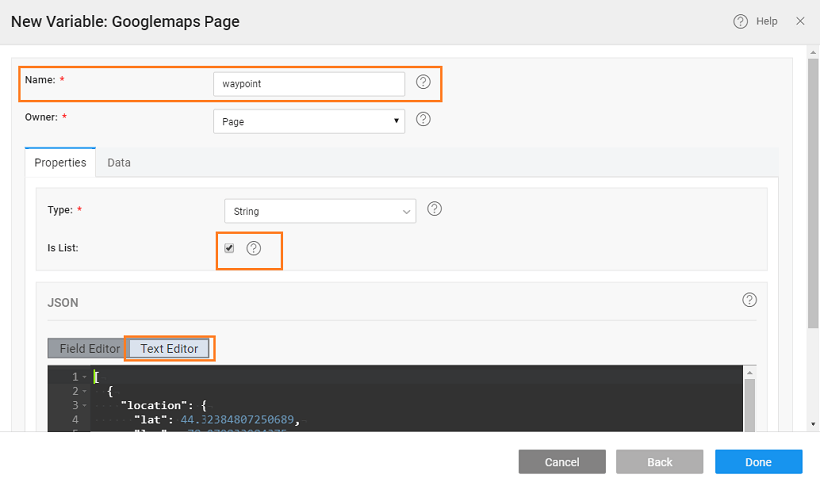Click the Help icon in the dialog header
This screenshot has width=820, height=490.
741,21
